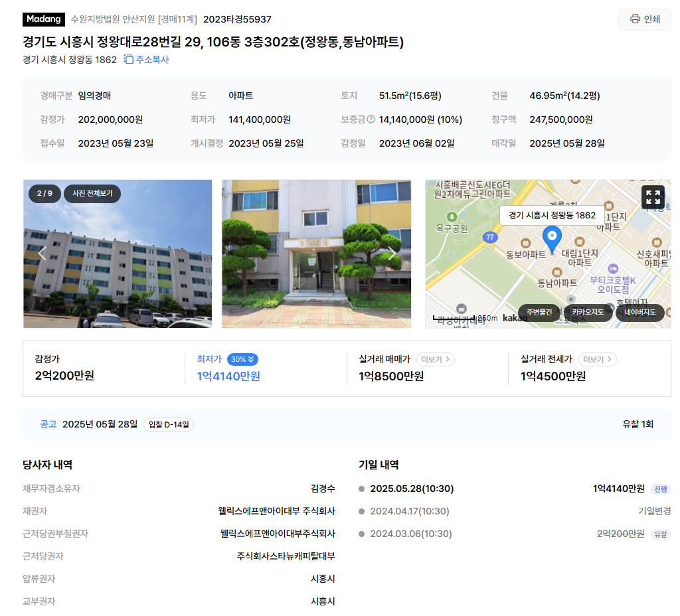This screenshot has width=680, height=616.
Task: Open the building 106 entrance photo
Action: (x=316, y=254)
